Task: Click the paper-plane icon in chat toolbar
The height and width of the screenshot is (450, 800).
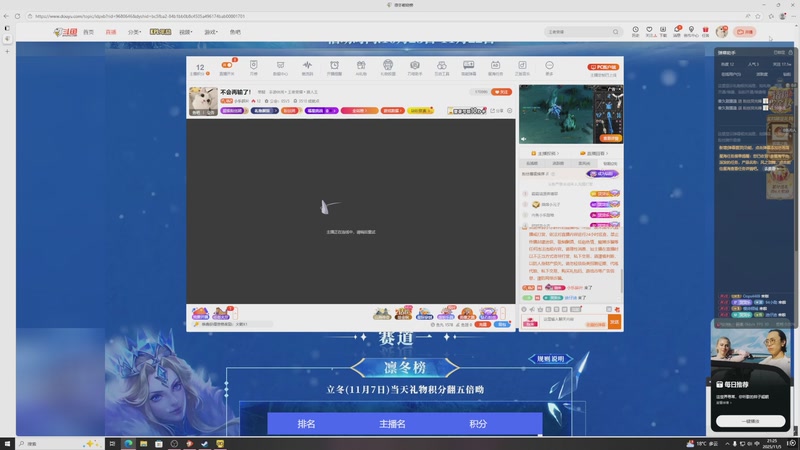Action: (x=532, y=309)
